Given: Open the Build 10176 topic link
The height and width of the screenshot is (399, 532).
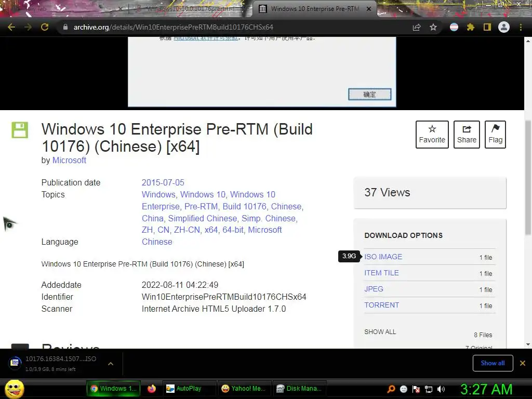Looking at the screenshot, I should [x=244, y=206].
